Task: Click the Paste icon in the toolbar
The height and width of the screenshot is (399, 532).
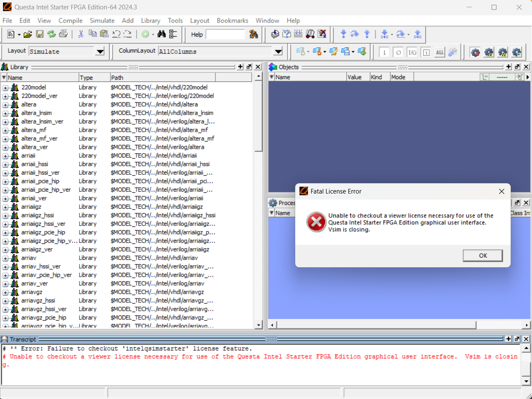Action: pyautogui.click(x=104, y=34)
